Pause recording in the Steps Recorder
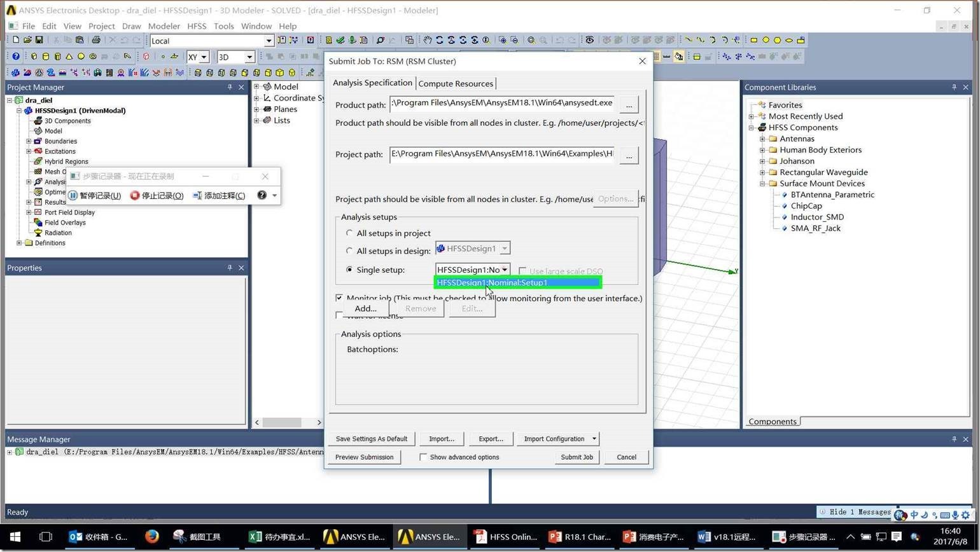Viewport: 980px width, 552px height. [x=95, y=195]
